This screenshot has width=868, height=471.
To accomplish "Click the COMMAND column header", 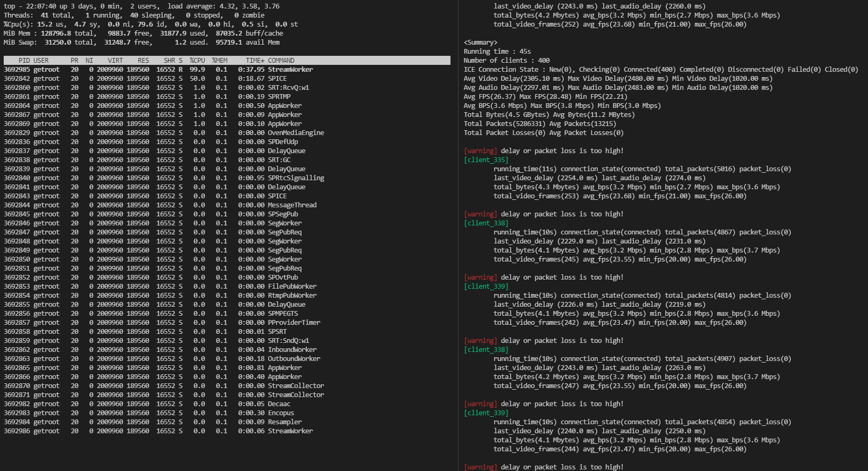I will coord(281,61).
